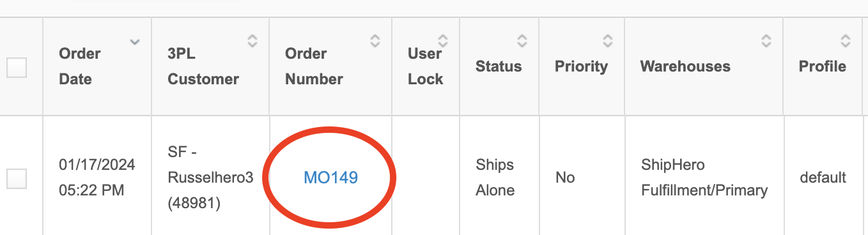The height and width of the screenshot is (235, 868).
Task: Tick the select-all checkbox in the header
Action: (17, 67)
